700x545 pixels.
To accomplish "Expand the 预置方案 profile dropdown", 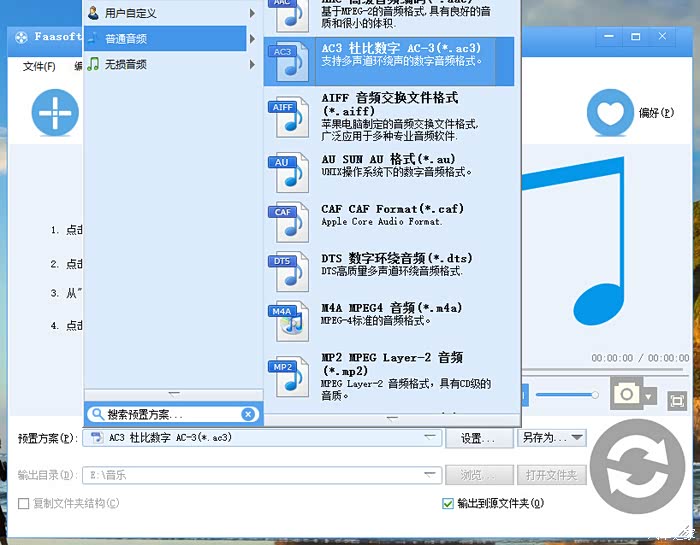I will (x=431, y=438).
